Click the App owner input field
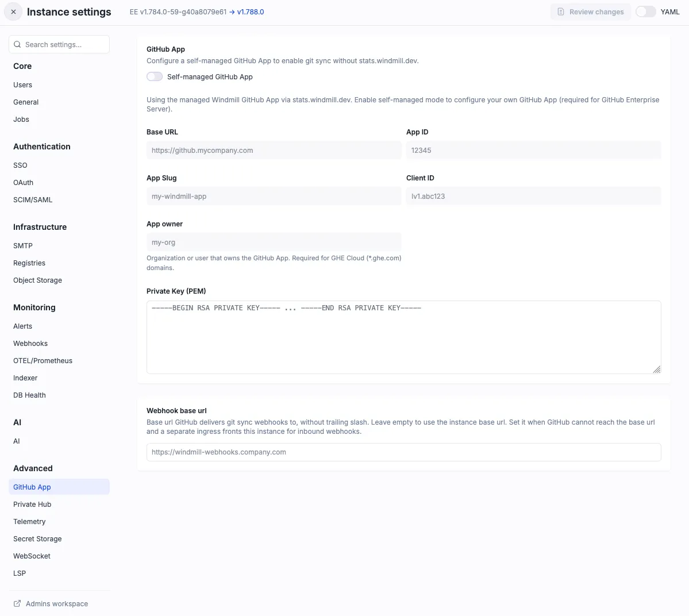Viewport: 689px width, 616px height. (x=274, y=242)
